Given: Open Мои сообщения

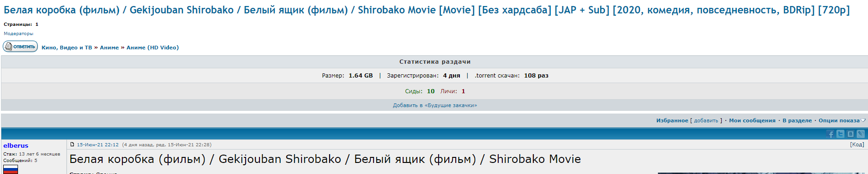Looking at the screenshot, I should [x=752, y=120].
